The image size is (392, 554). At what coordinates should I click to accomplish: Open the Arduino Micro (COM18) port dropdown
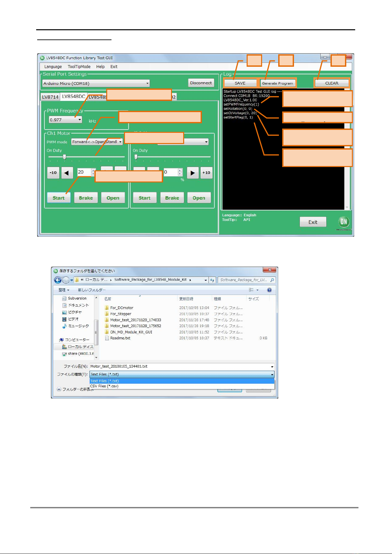[96, 84]
